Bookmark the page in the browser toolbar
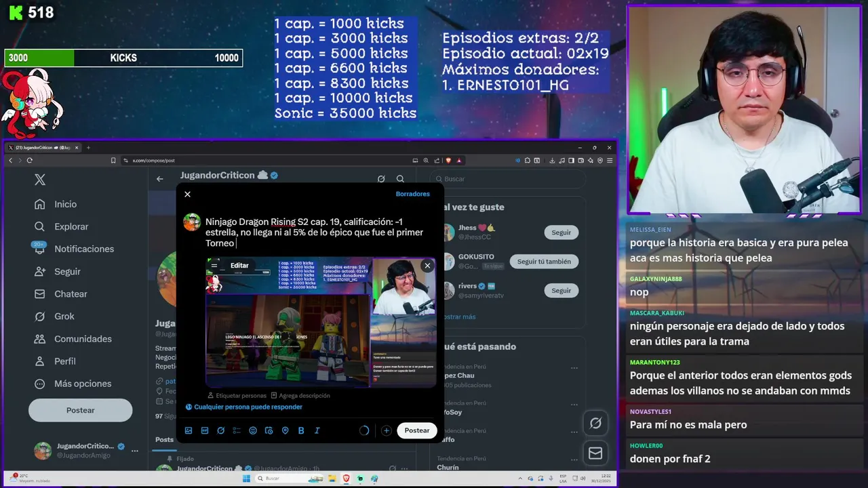Screen dimensions: 868x488 [113, 161]
